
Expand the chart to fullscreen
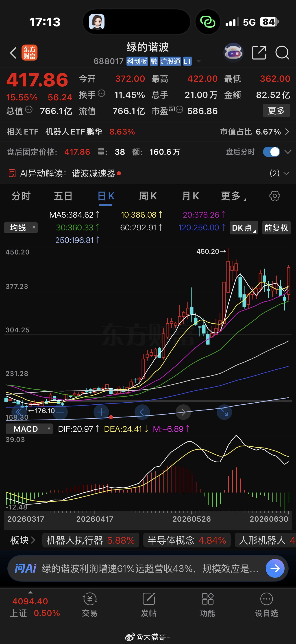pos(224,412)
